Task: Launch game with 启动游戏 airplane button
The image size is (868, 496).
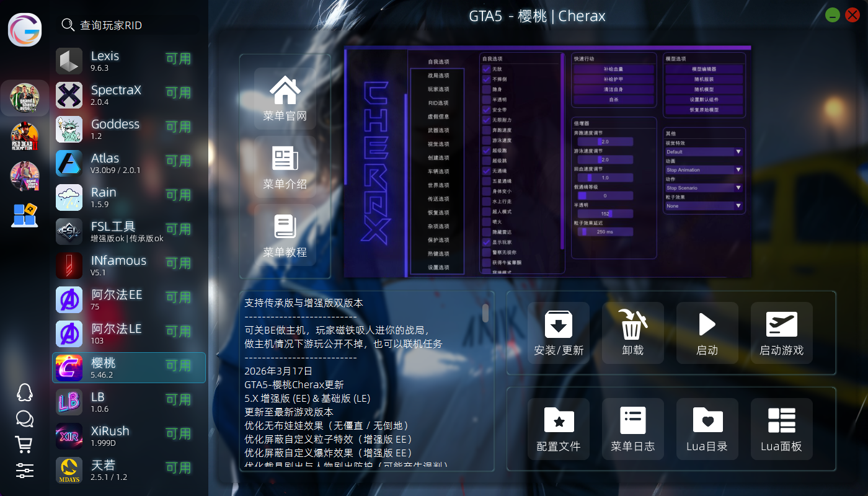Action: coord(781,333)
